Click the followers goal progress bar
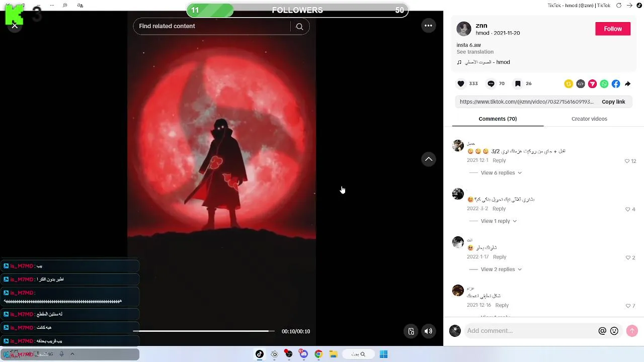 click(x=297, y=10)
